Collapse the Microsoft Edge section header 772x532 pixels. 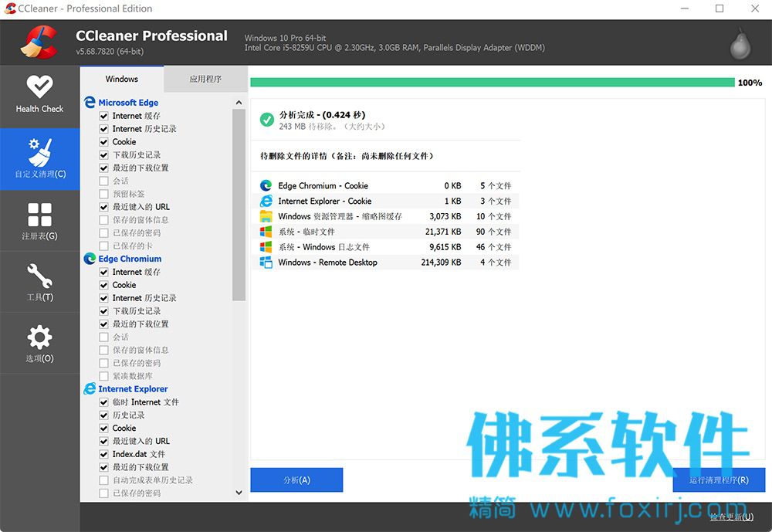[128, 102]
